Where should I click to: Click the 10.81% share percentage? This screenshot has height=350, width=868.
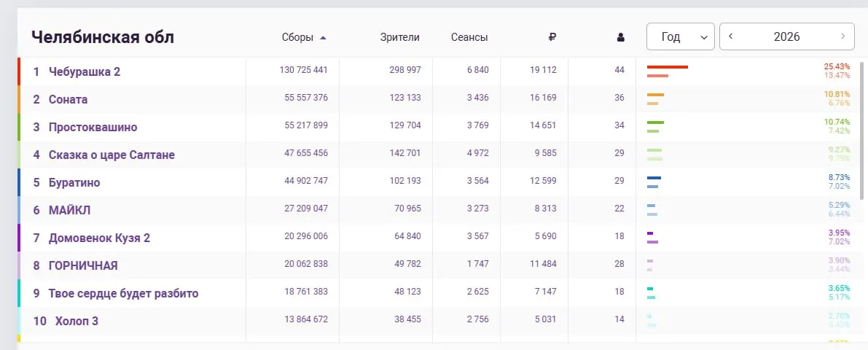837,94
